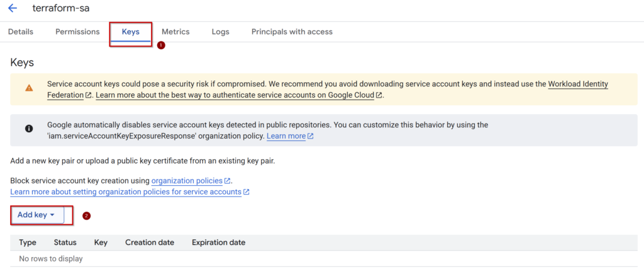The height and width of the screenshot is (279, 644).
Task: Click the Type column header
Action: tap(28, 242)
